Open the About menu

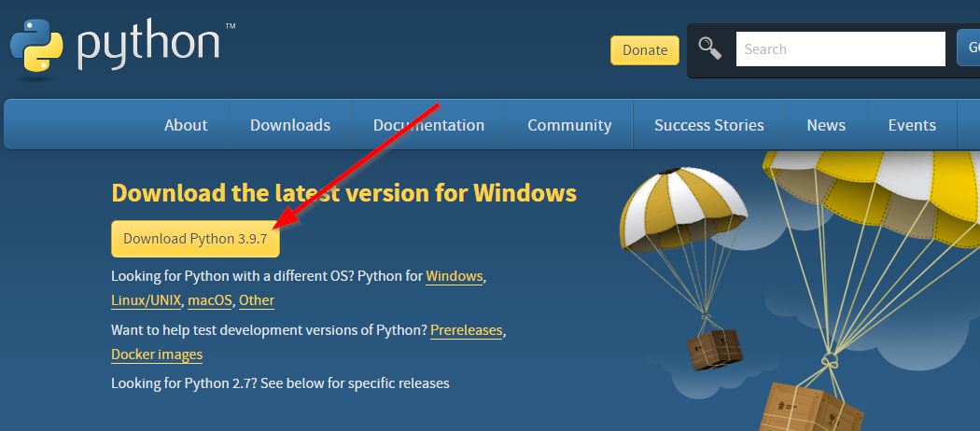coord(186,125)
